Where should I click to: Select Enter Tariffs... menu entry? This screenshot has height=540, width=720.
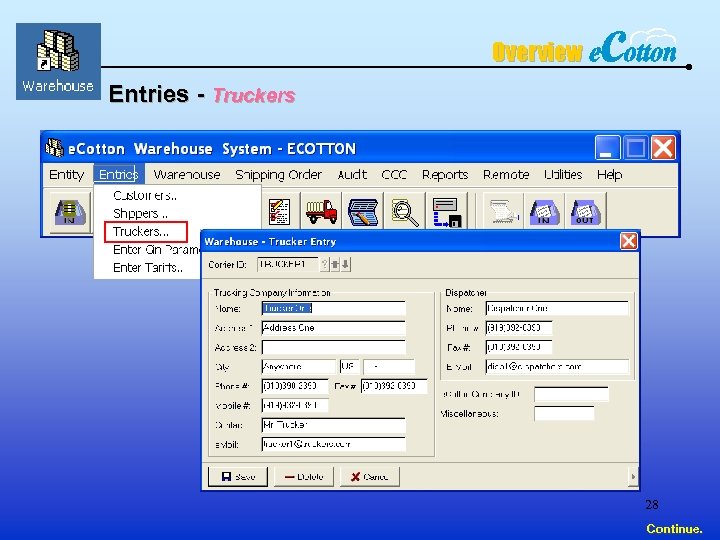(x=148, y=268)
